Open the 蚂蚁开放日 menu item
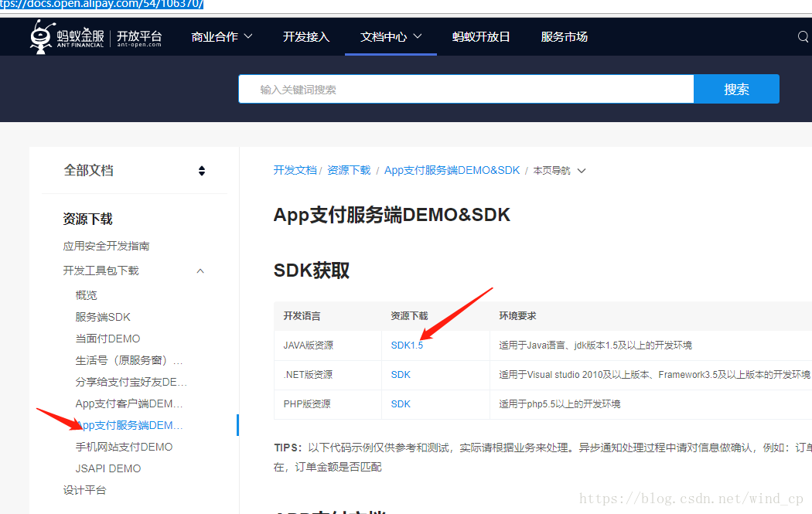This screenshot has width=812, height=514. tap(481, 37)
